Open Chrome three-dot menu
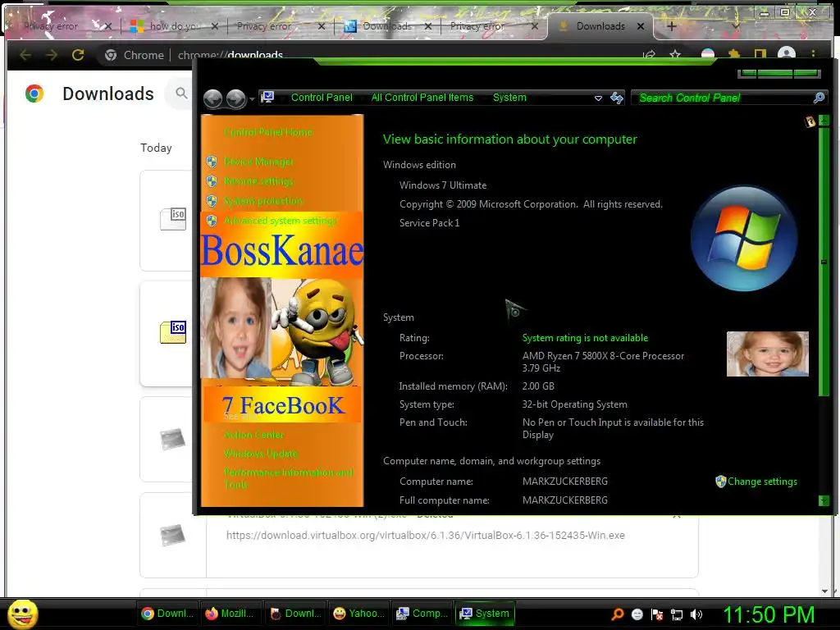 click(x=813, y=54)
